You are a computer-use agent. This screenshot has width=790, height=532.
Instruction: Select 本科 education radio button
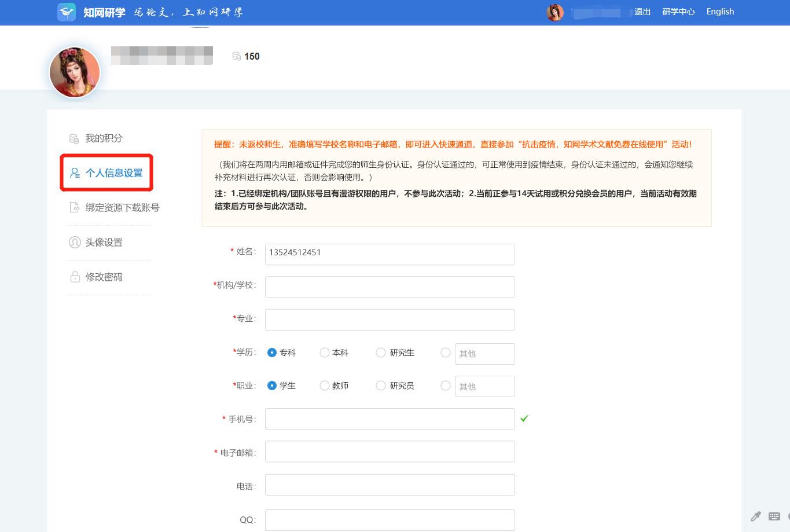click(325, 353)
